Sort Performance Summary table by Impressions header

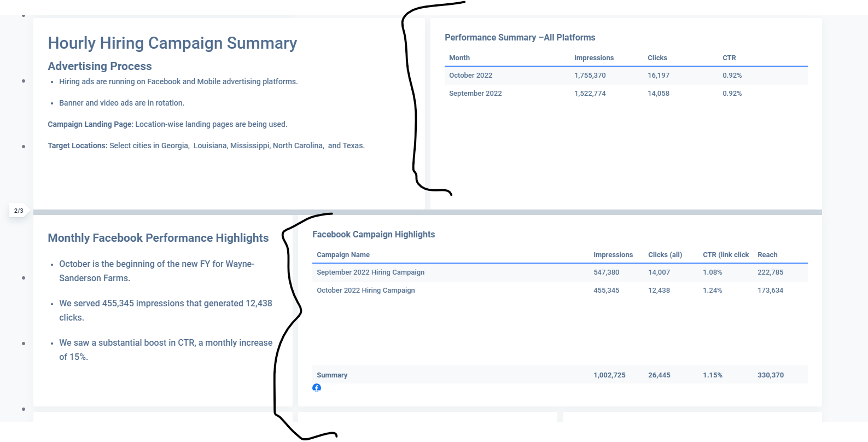coord(594,58)
